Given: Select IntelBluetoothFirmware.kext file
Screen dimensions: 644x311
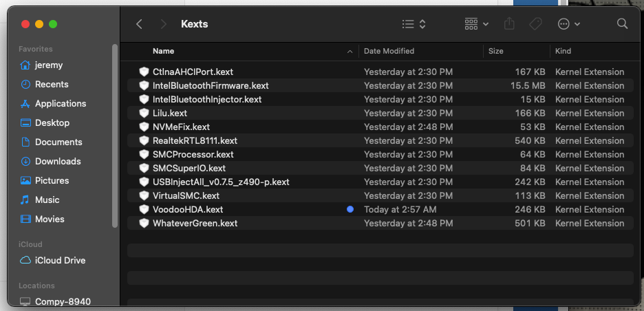Looking at the screenshot, I should click(380, 85).
